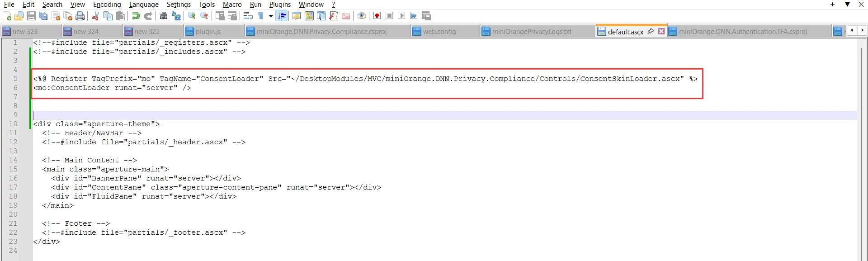
Task: Open the Function List panel icon
Action: point(334,16)
